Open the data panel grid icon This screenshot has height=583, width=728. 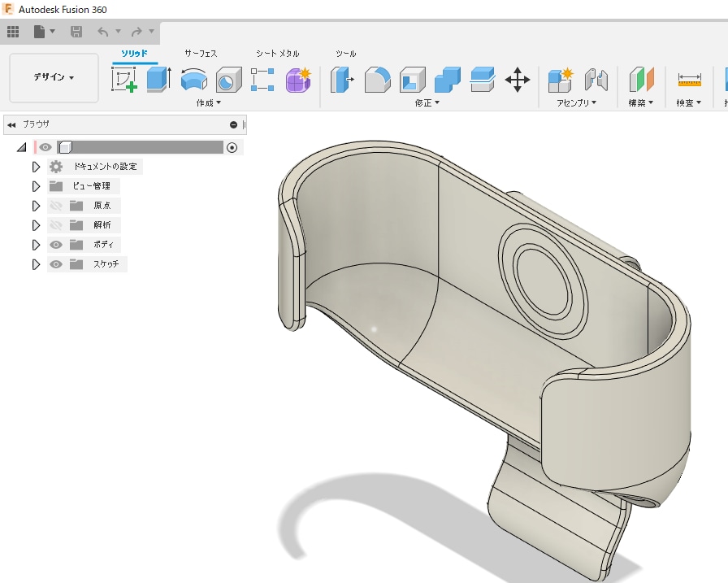tap(13, 32)
